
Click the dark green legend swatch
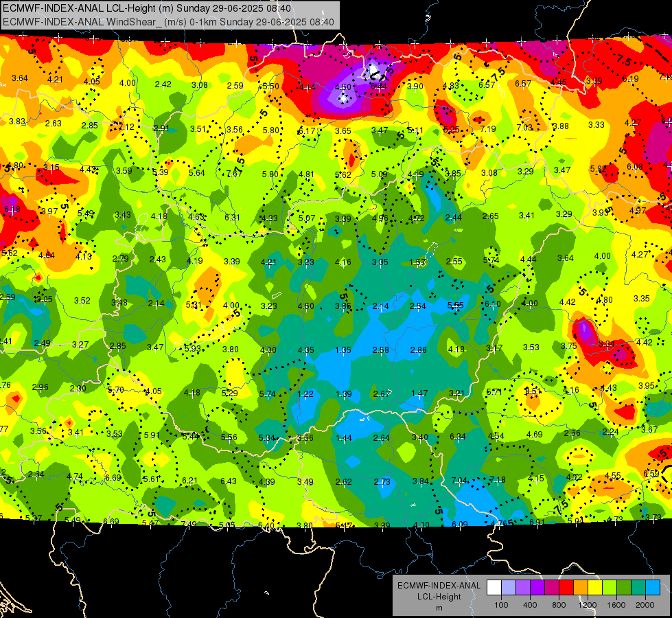[x=624, y=588]
